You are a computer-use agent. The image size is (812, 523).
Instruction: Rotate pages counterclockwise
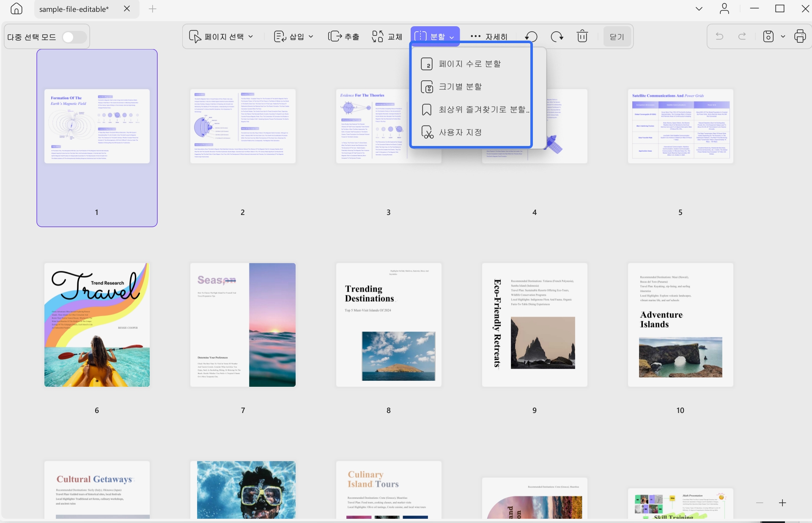click(x=531, y=36)
